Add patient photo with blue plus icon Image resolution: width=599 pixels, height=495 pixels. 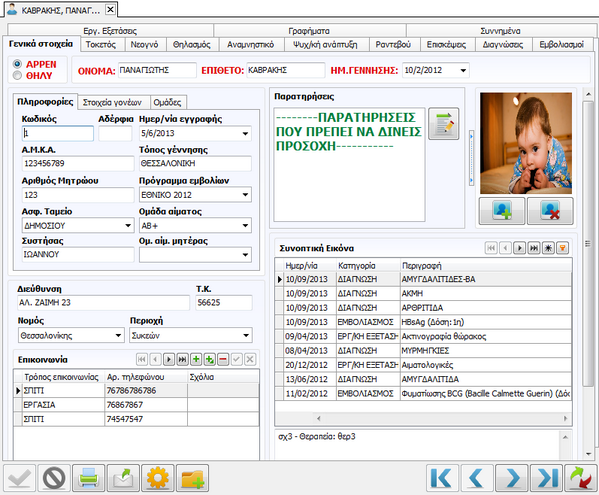click(502, 211)
